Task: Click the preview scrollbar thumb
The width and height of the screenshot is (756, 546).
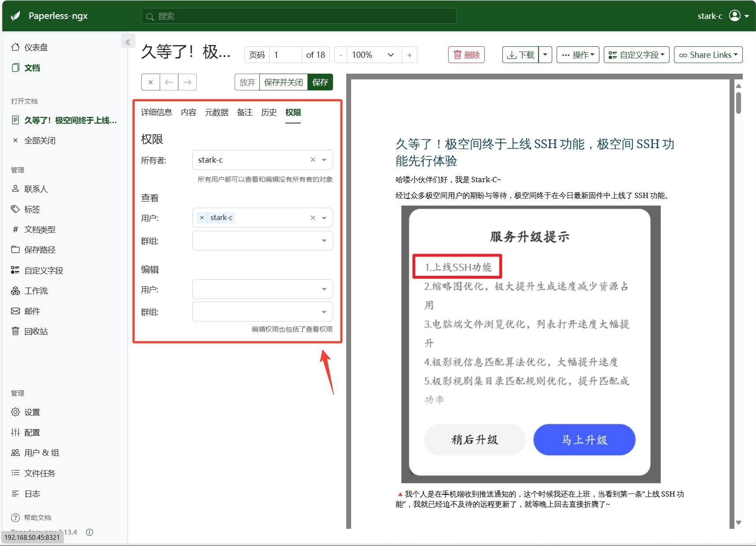Action: click(x=739, y=102)
